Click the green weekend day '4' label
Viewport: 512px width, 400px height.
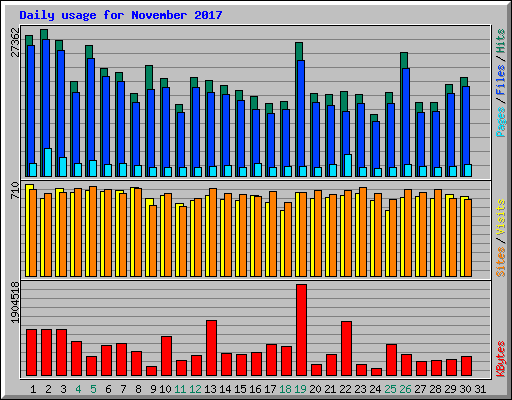(78, 389)
